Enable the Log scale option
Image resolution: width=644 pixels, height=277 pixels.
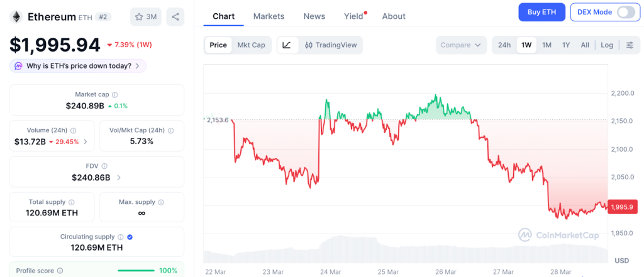(x=607, y=45)
